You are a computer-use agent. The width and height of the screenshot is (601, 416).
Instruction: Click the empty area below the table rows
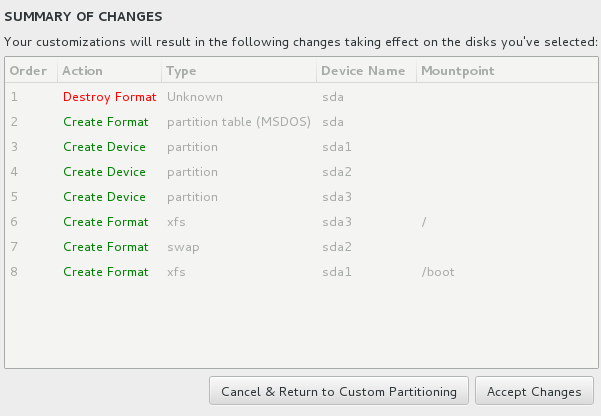[x=301, y=326]
